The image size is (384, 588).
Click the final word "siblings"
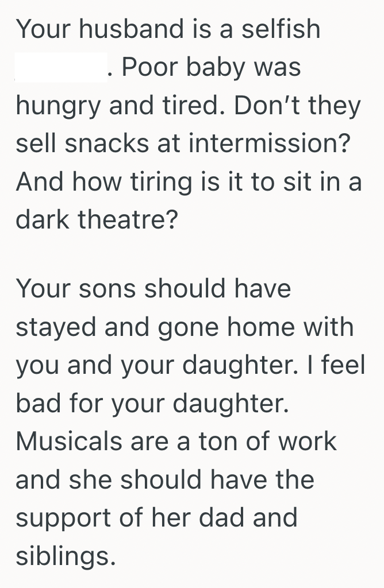[62, 555]
